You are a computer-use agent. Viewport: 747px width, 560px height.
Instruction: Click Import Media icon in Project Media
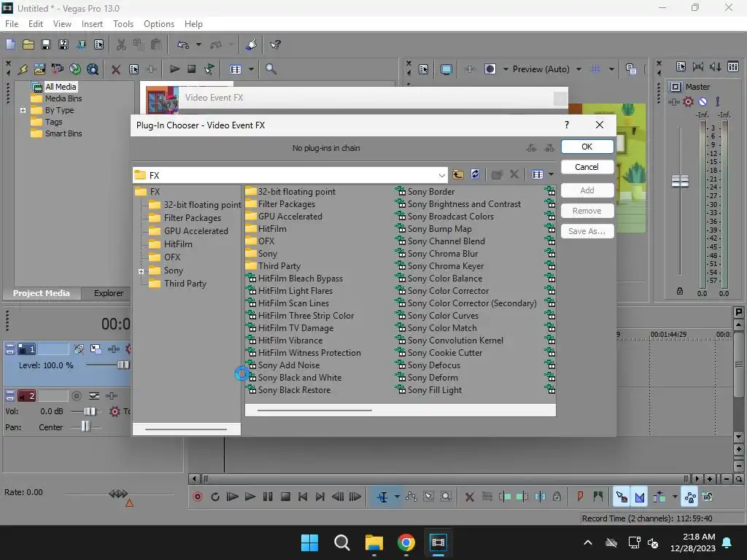[39, 69]
